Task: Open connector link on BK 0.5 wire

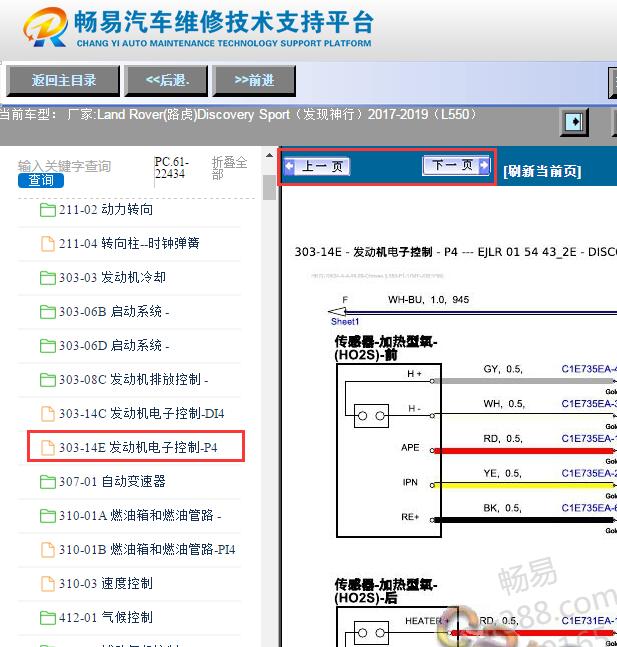Action: coord(589,508)
